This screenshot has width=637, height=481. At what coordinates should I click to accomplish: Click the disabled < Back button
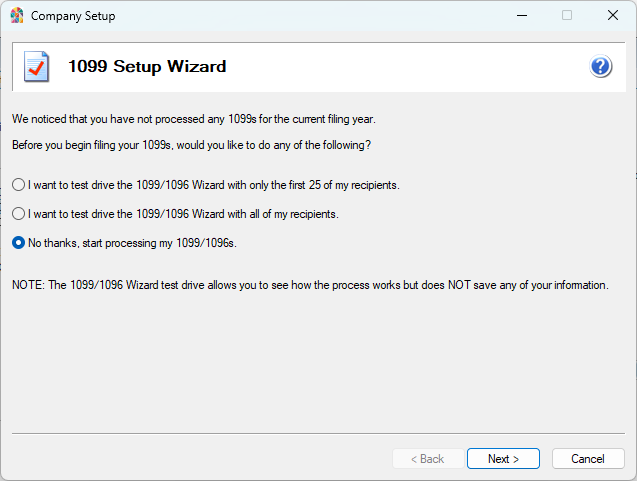click(426, 459)
